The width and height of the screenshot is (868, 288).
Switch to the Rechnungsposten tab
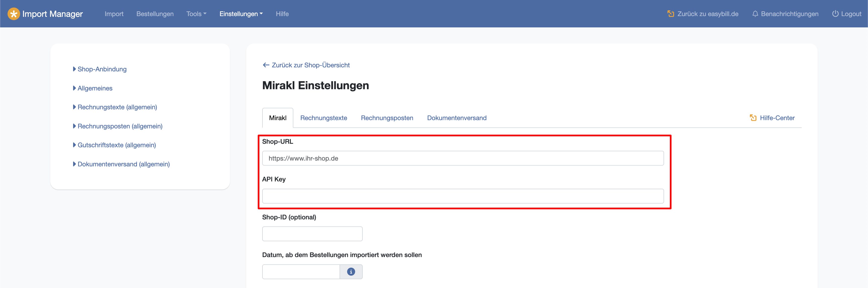click(x=387, y=118)
